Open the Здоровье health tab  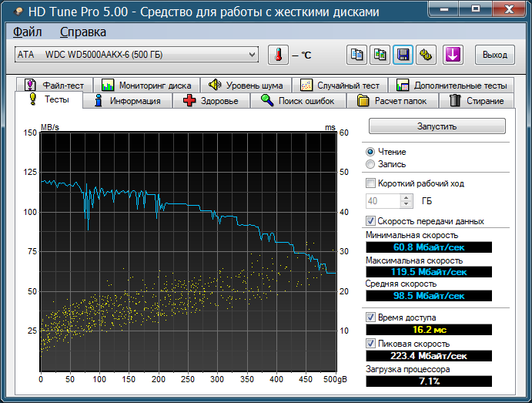pos(212,101)
